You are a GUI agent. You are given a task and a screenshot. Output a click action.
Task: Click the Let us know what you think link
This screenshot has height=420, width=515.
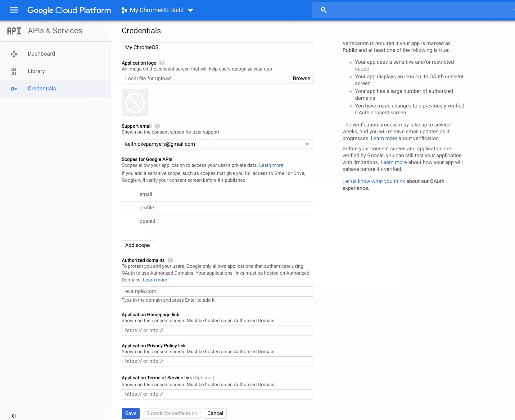373,181
